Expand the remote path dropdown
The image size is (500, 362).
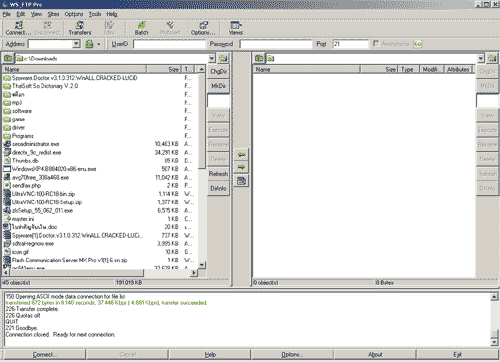(480, 58)
